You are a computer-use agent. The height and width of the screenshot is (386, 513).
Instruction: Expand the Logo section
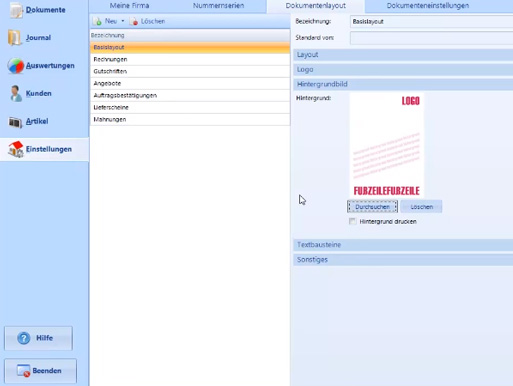click(403, 69)
